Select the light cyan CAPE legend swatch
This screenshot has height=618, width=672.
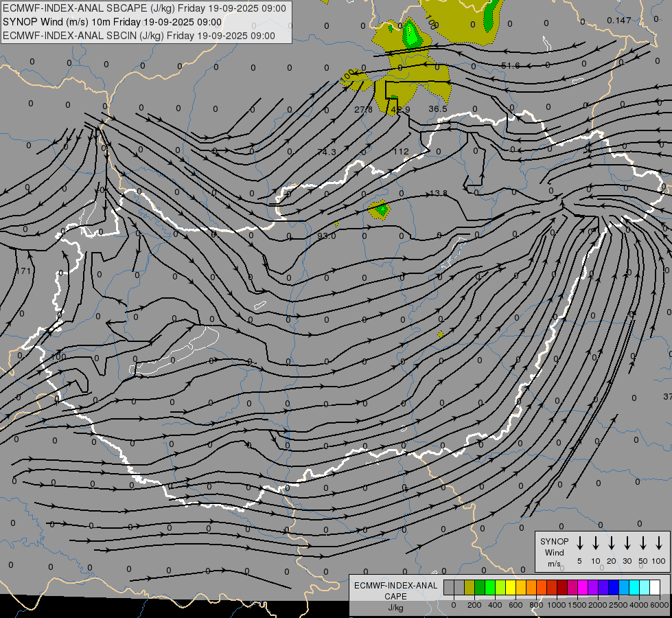pyautogui.click(x=645, y=587)
